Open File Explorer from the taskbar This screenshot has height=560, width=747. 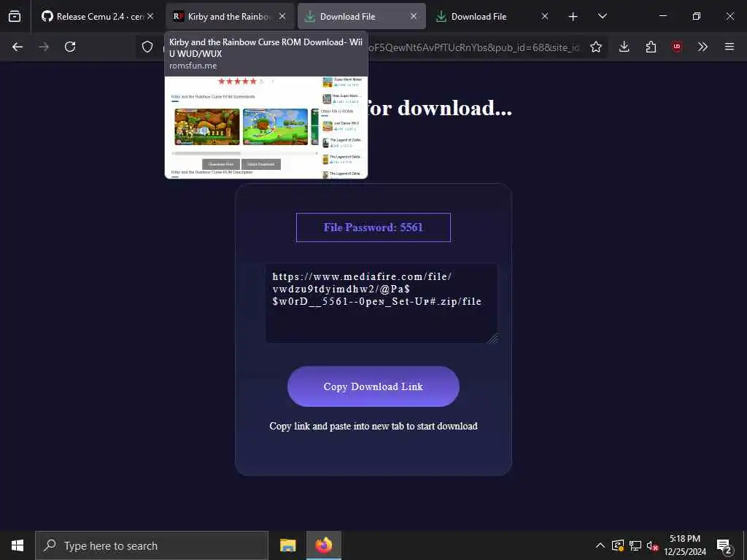click(x=287, y=545)
